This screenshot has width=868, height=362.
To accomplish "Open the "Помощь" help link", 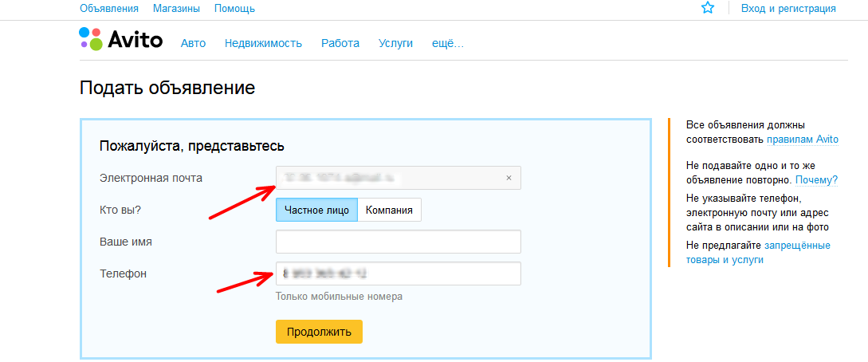I will (235, 8).
